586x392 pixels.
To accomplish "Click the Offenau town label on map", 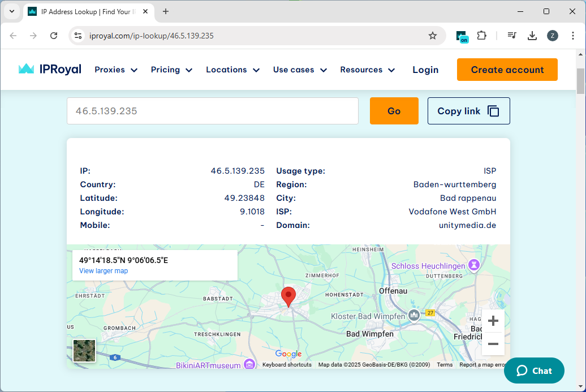I will (393, 291).
